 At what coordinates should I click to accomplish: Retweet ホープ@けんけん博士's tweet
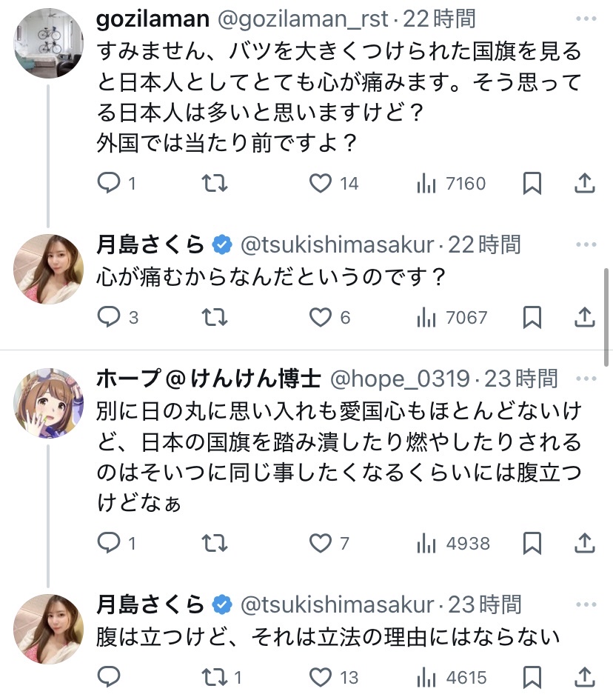pyautogui.click(x=215, y=544)
